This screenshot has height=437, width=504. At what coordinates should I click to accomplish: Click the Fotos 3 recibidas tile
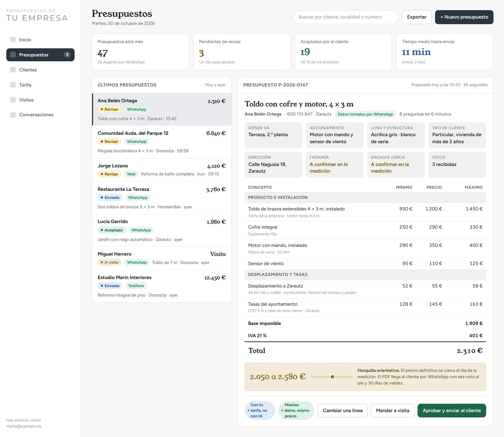coord(457,165)
